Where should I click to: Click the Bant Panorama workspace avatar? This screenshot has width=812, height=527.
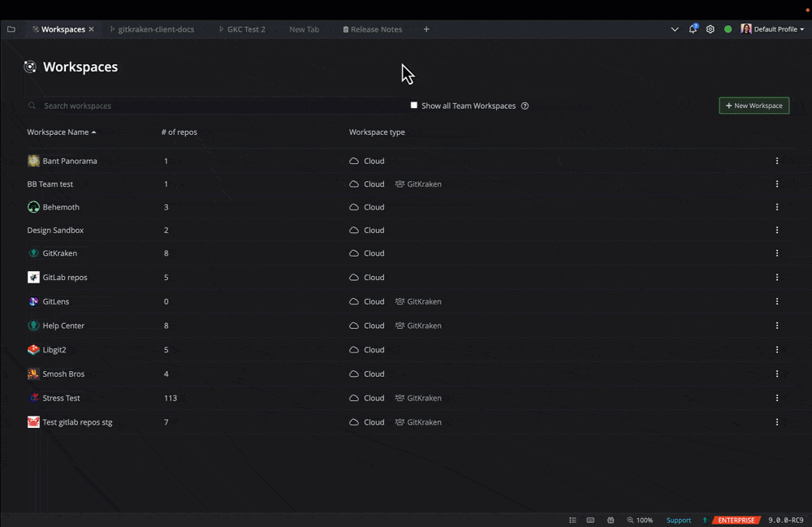coord(33,161)
